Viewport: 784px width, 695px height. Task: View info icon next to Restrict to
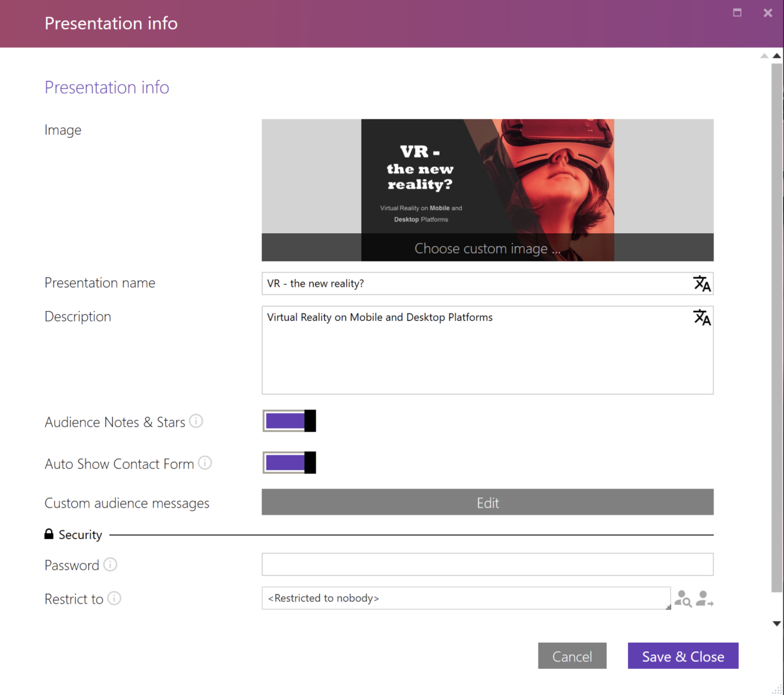115,598
